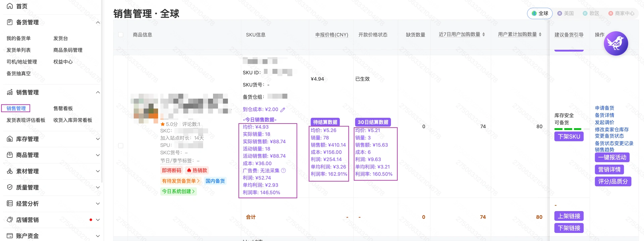644x241 pixels.
Task: Open 司机/地址管理 menu item
Action: coord(22,62)
